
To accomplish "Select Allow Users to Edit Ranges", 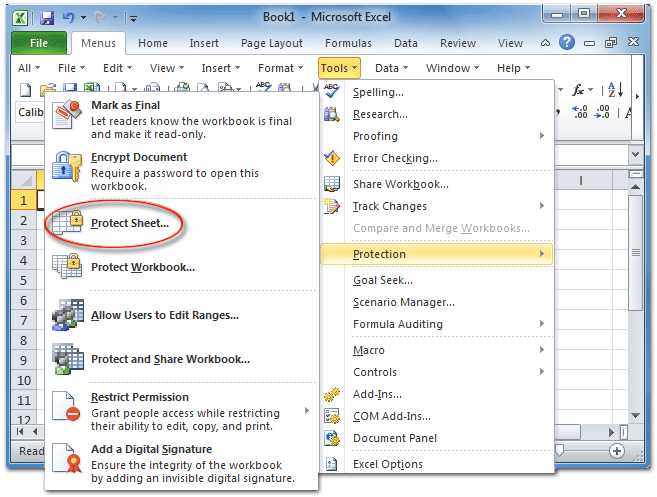I will tap(164, 315).
